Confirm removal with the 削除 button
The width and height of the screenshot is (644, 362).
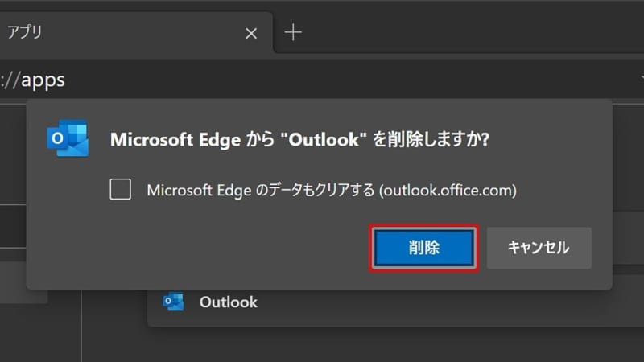pos(424,248)
